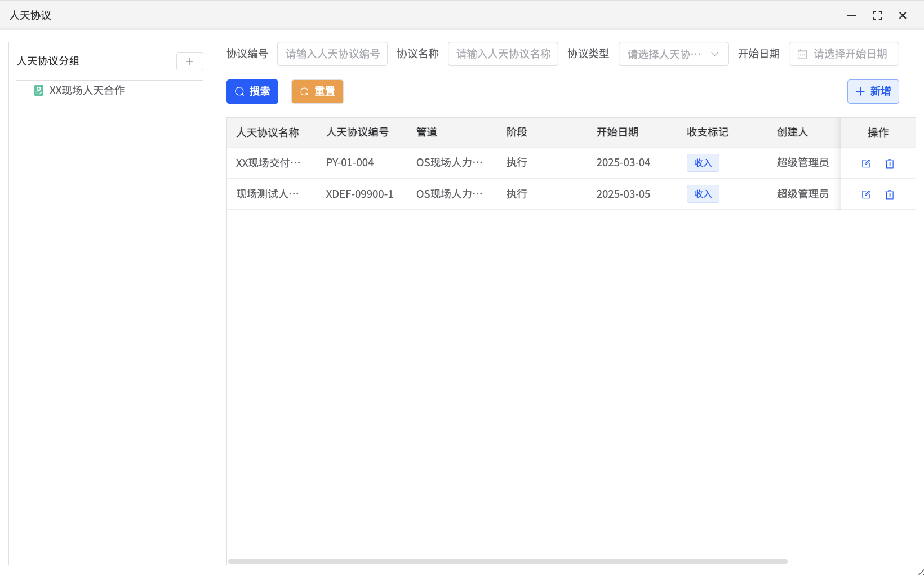Click the 开始日期 column header
Screen dimensions: 924x575
coord(618,132)
